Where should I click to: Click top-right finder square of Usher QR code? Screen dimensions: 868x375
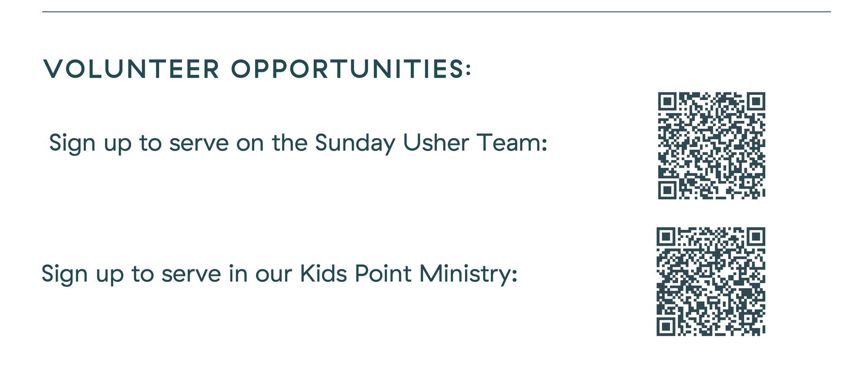coord(756,101)
